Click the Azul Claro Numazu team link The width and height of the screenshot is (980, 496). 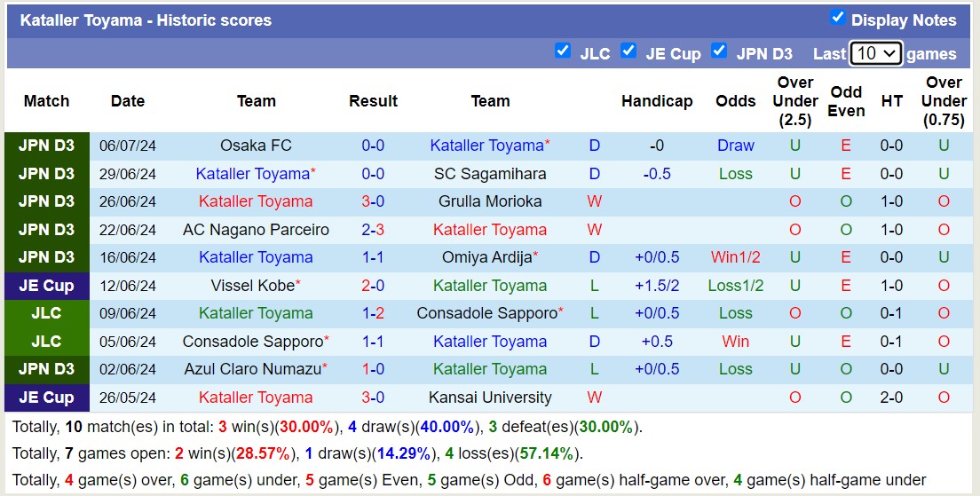click(252, 369)
